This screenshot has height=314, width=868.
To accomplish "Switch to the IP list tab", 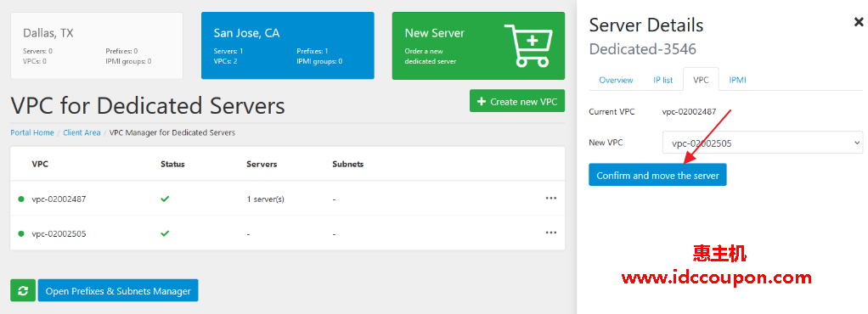I will (662, 80).
